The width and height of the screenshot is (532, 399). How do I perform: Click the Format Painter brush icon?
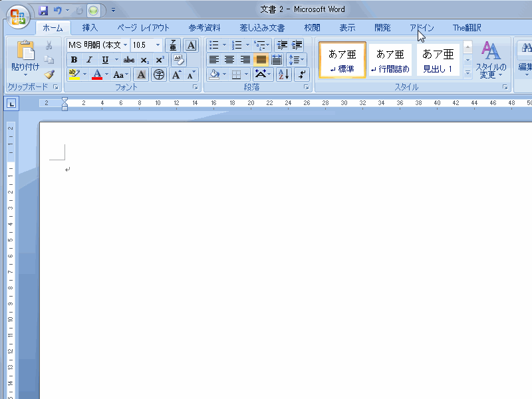click(49, 74)
